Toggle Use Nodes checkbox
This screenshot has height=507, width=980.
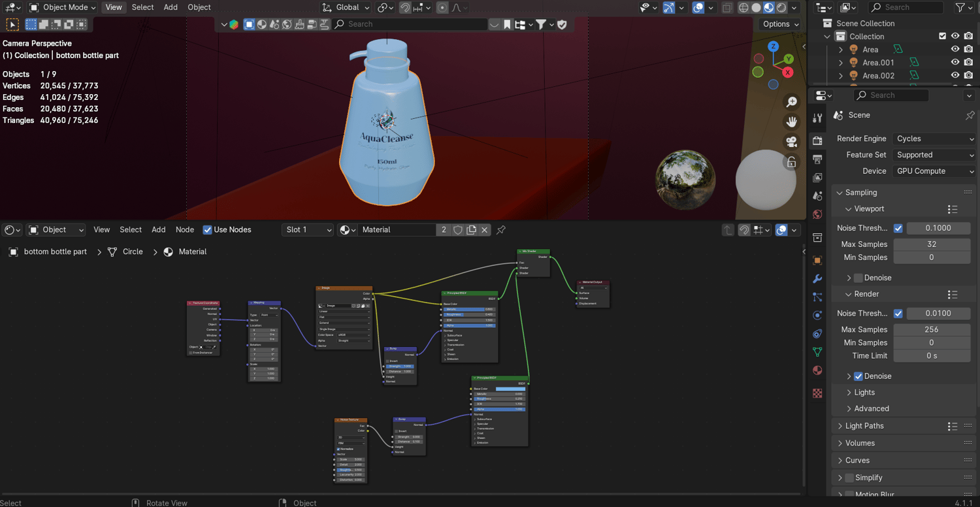(207, 230)
